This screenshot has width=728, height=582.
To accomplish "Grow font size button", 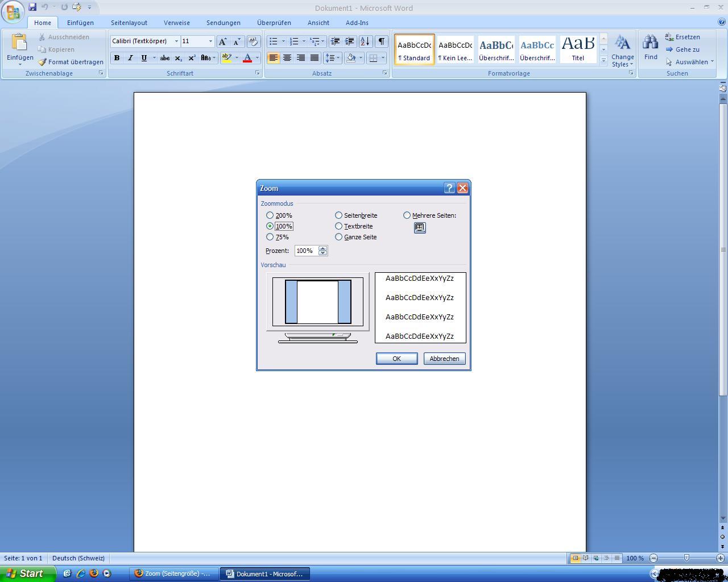I will (x=223, y=41).
